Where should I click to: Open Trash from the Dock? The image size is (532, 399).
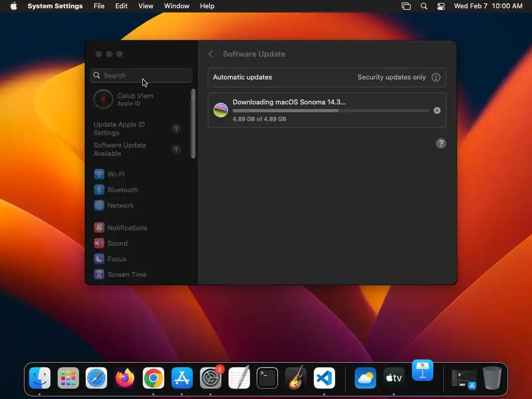click(x=492, y=378)
